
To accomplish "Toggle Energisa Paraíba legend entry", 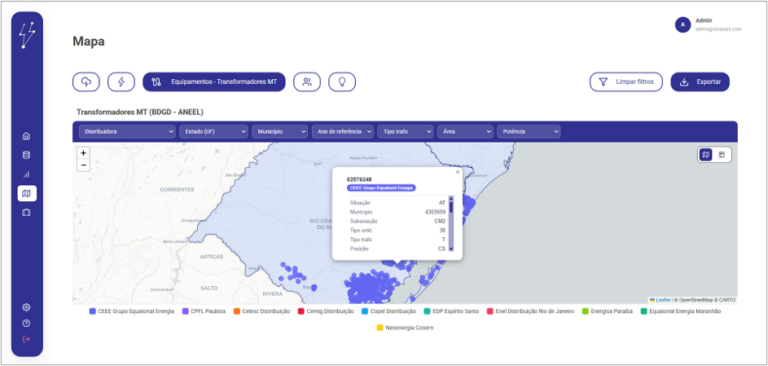I will [607, 312].
